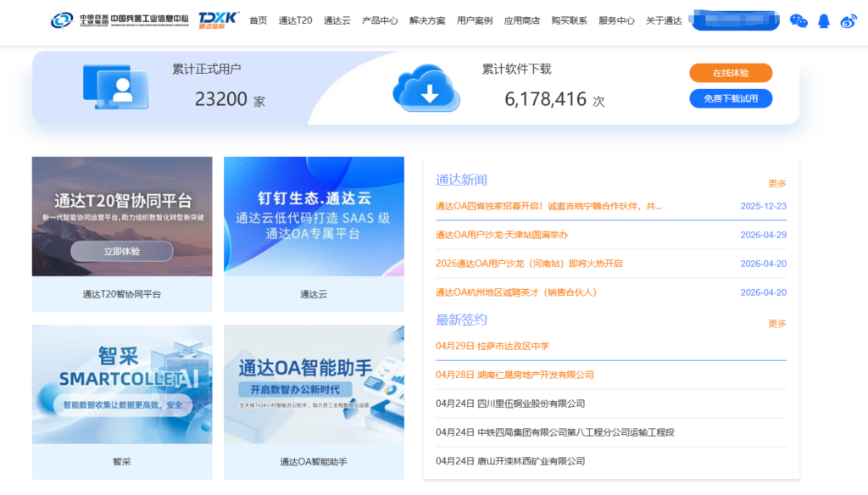This screenshot has height=495, width=868.
Task: Open the Weibo icon in header
Action: (x=849, y=21)
